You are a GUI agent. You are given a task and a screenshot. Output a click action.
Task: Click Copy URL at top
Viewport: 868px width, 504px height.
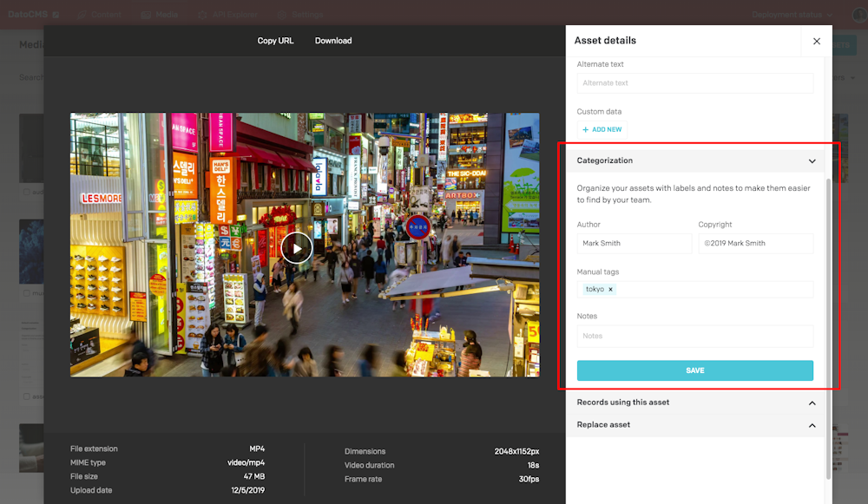[275, 41]
